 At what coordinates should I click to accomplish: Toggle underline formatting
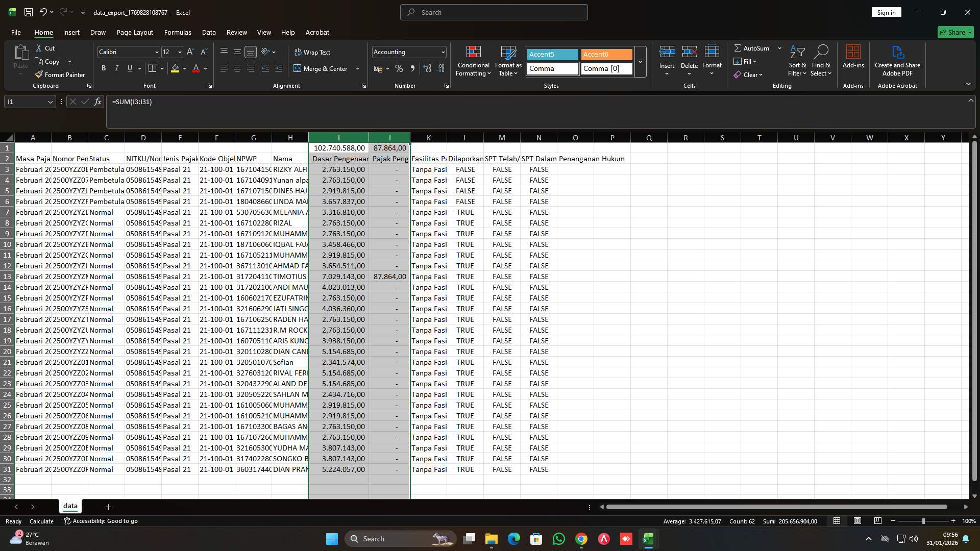coord(129,68)
